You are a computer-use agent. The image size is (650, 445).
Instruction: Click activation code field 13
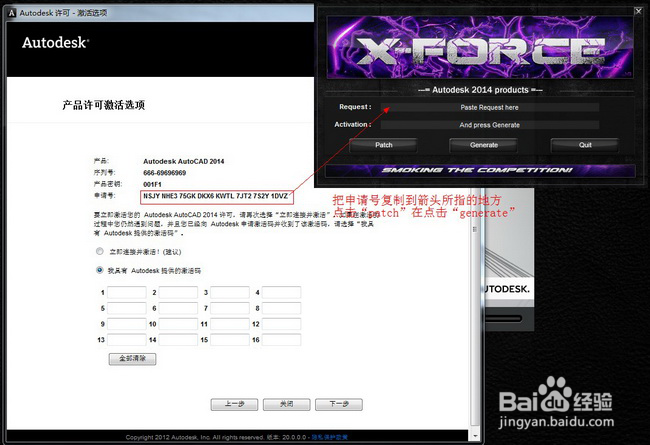[126, 340]
